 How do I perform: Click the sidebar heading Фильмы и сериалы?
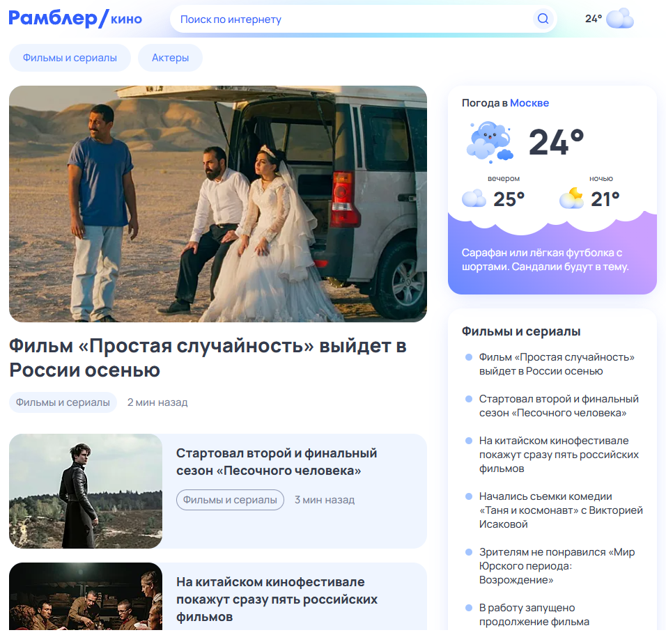(521, 331)
